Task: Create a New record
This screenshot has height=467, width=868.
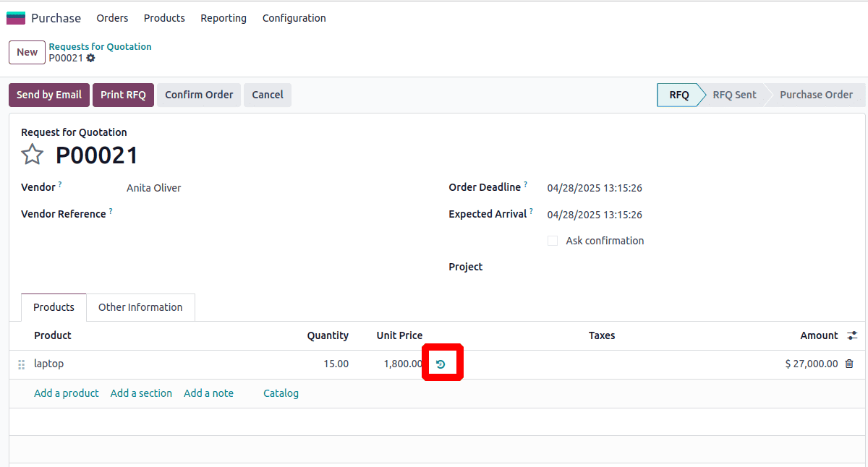Action: pyautogui.click(x=27, y=52)
